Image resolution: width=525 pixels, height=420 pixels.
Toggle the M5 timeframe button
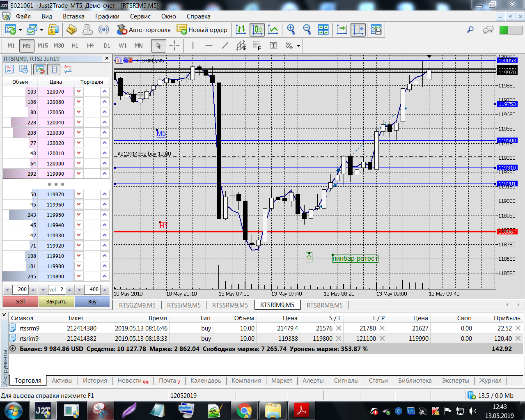pos(27,46)
